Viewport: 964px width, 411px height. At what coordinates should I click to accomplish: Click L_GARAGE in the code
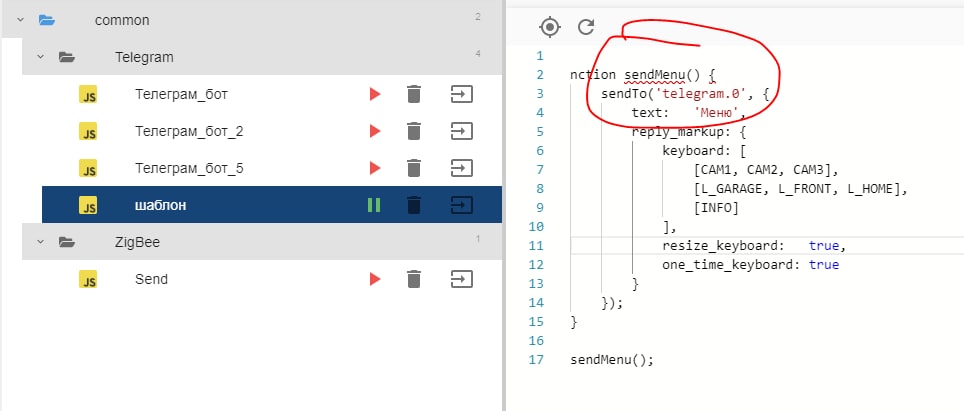coord(732,189)
